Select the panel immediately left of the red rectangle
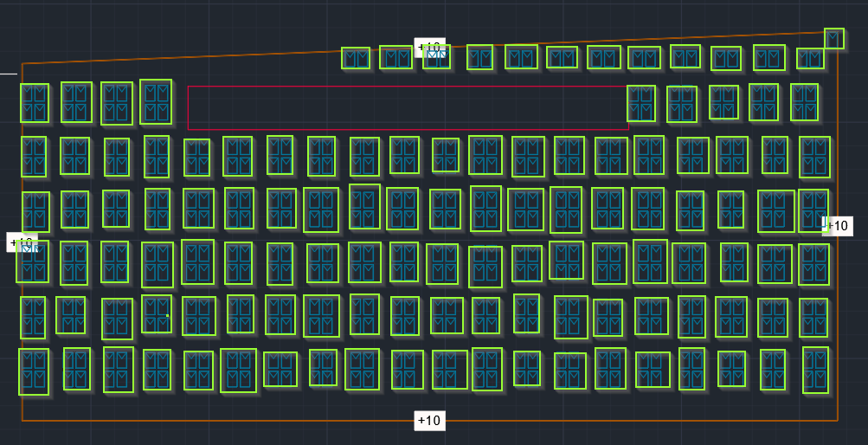 point(156,102)
